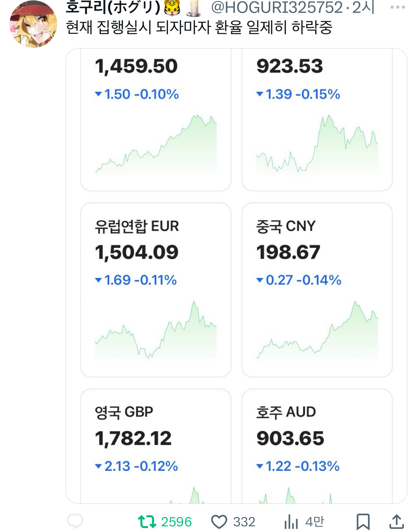This screenshot has height=532, width=417.
Task: Click the CNY price chart graph
Action: coord(317,331)
